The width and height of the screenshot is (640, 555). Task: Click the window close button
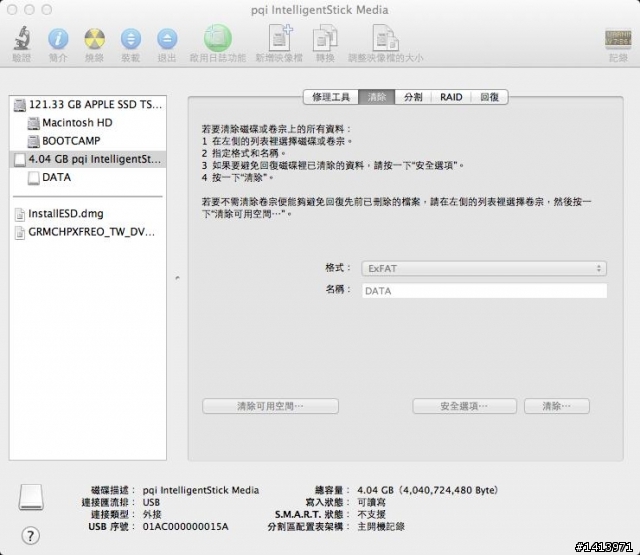(12, 9)
